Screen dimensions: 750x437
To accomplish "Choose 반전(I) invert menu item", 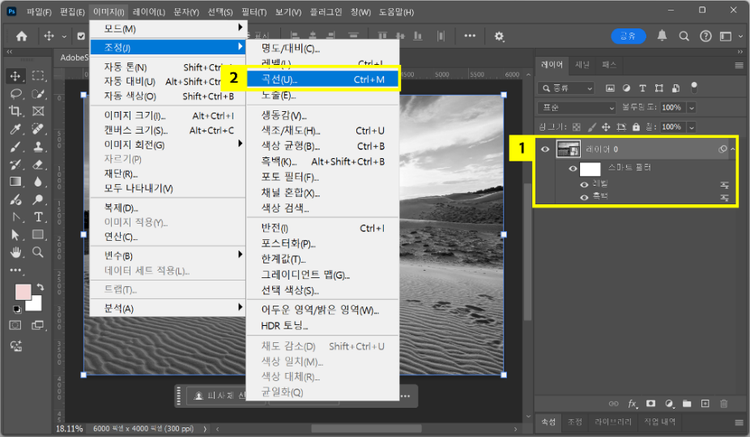I will (322, 228).
